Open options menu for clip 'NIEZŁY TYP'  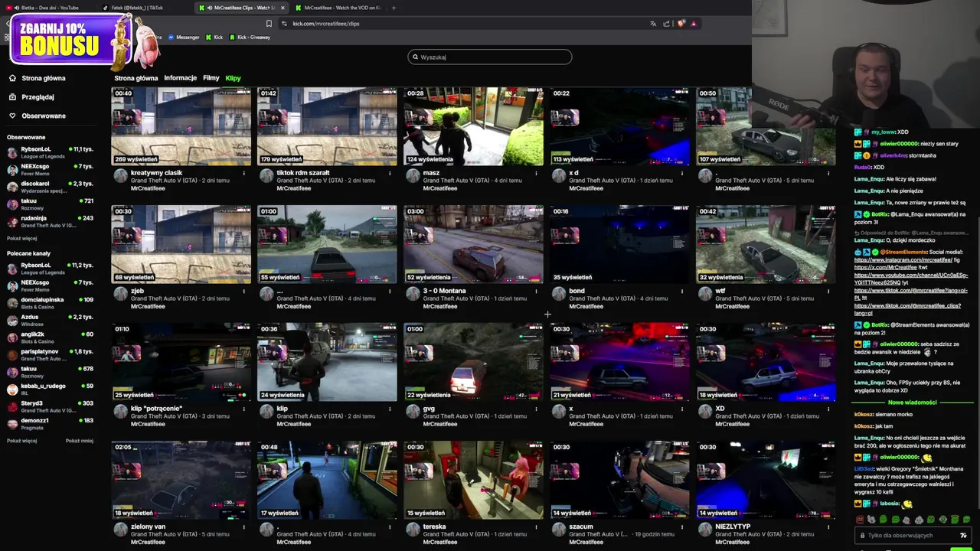point(828,527)
